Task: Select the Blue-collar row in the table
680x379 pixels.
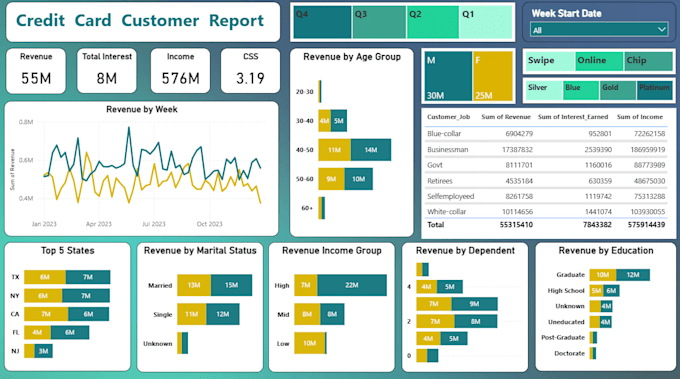Action: (546, 134)
